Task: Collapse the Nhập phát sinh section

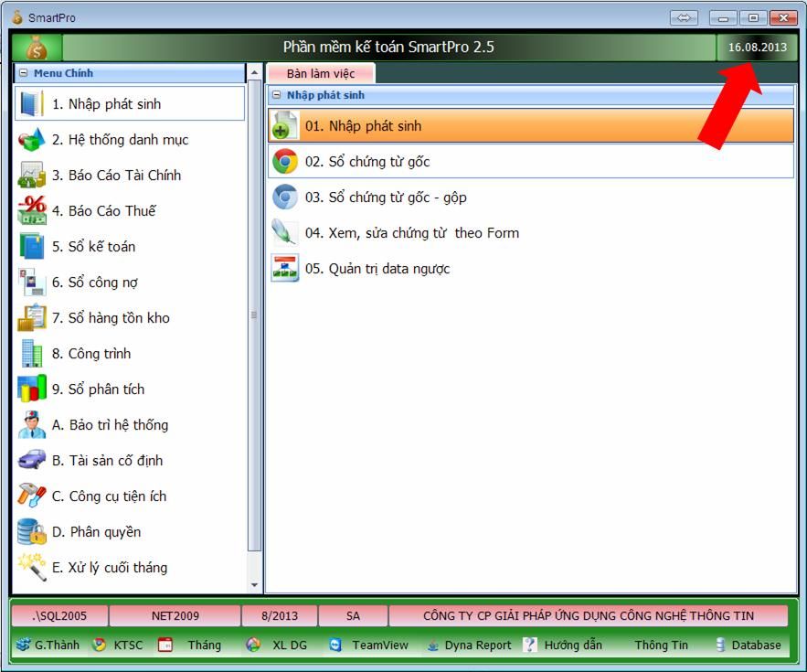Action: (277, 95)
